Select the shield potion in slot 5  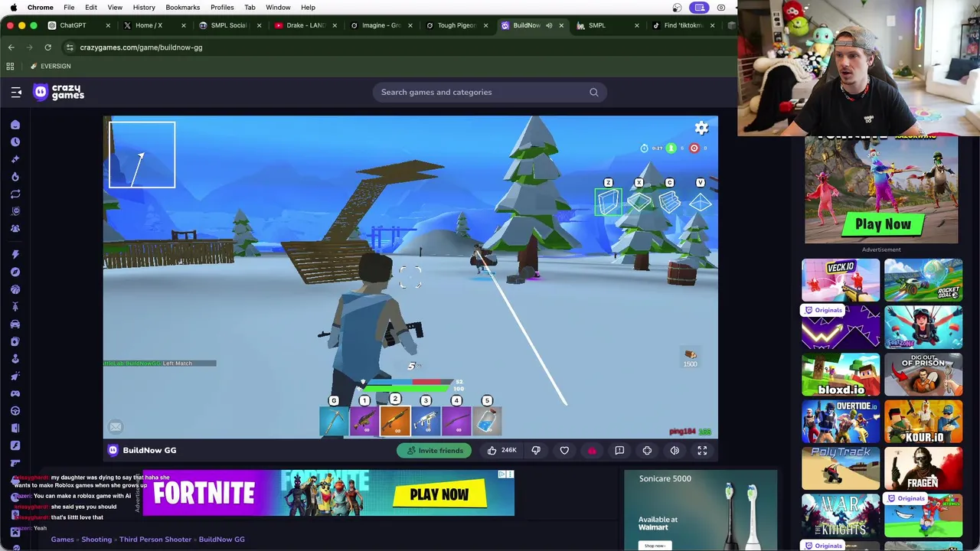(487, 421)
